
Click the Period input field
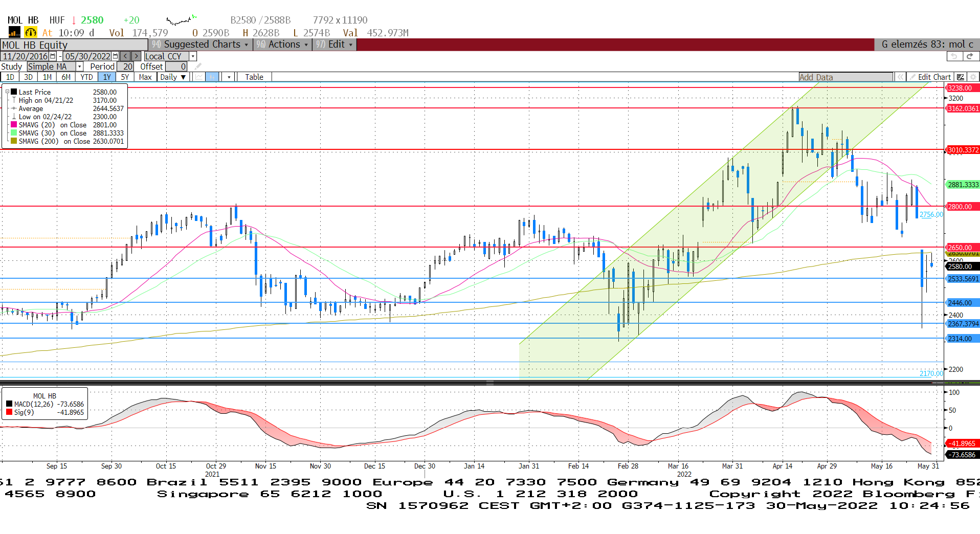point(126,66)
